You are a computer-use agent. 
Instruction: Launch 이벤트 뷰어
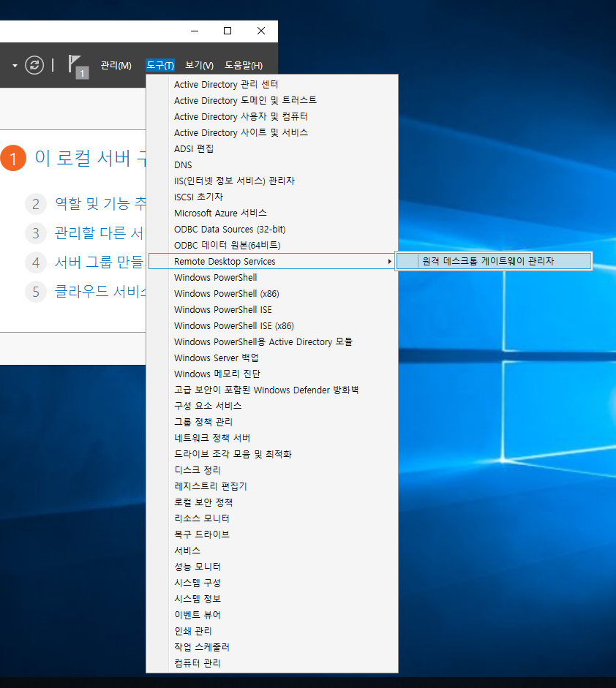[273, 615]
